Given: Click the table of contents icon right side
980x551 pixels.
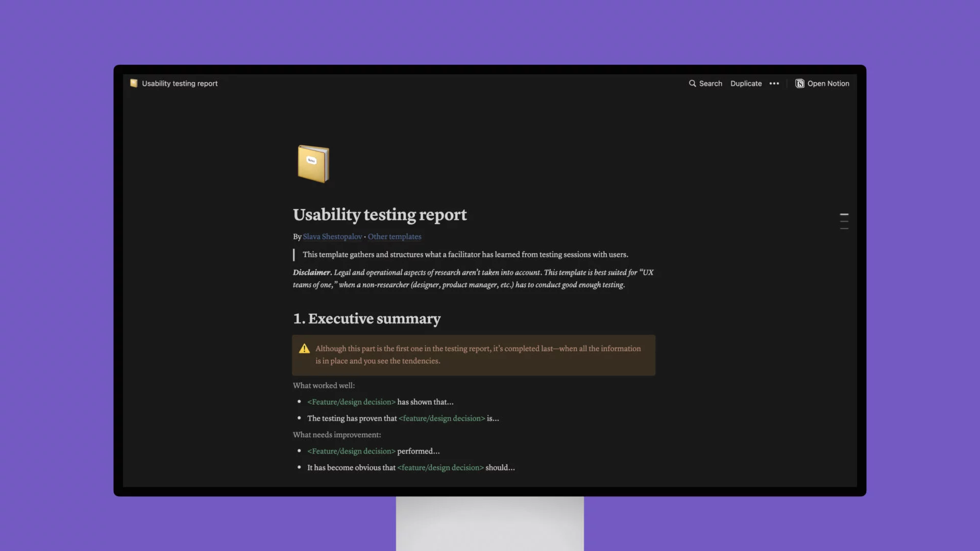Looking at the screenshot, I should (844, 221).
